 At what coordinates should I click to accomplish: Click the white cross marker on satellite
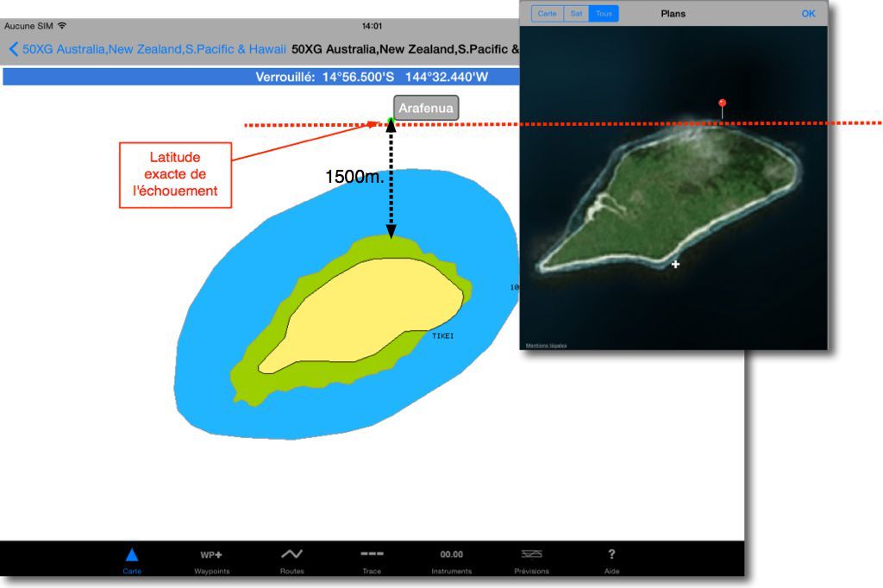675,264
